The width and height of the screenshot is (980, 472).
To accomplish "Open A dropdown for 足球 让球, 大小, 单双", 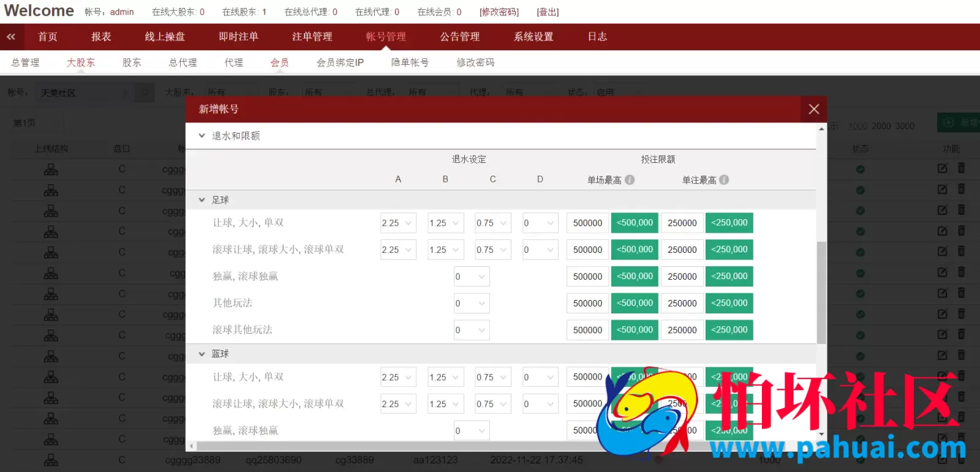I will pos(398,223).
